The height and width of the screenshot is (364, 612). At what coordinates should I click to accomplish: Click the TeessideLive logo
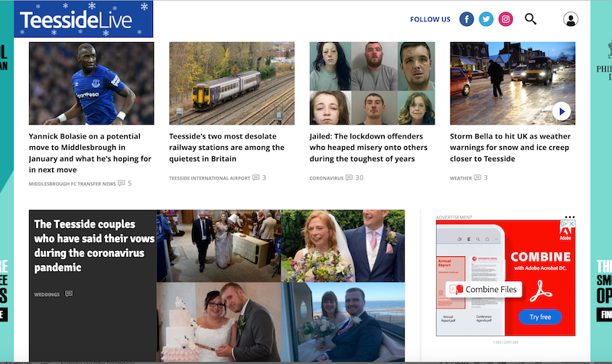tap(83, 20)
